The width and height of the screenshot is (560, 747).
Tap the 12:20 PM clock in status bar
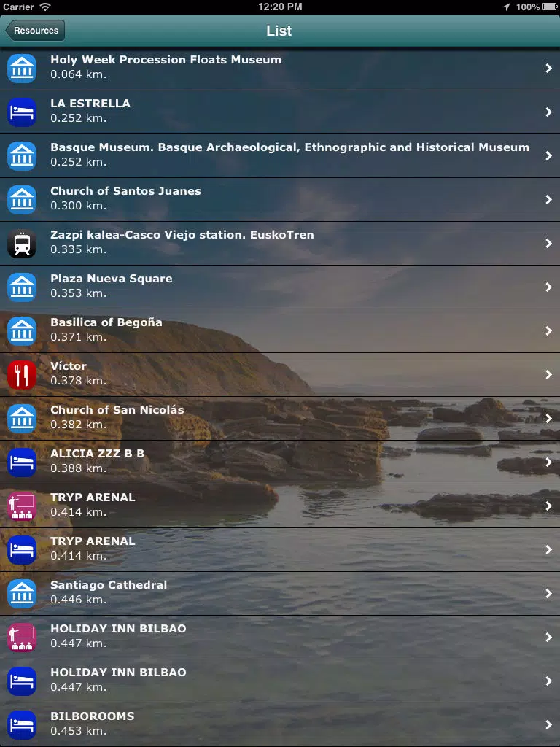click(280, 7)
